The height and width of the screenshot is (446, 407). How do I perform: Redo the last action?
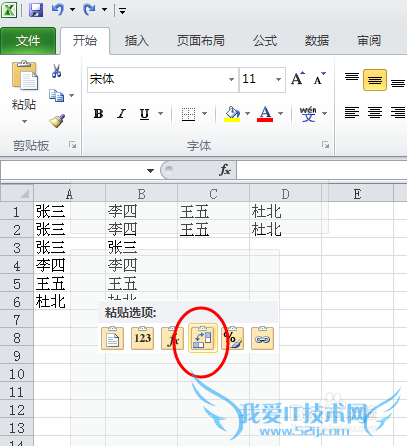[x=90, y=10]
